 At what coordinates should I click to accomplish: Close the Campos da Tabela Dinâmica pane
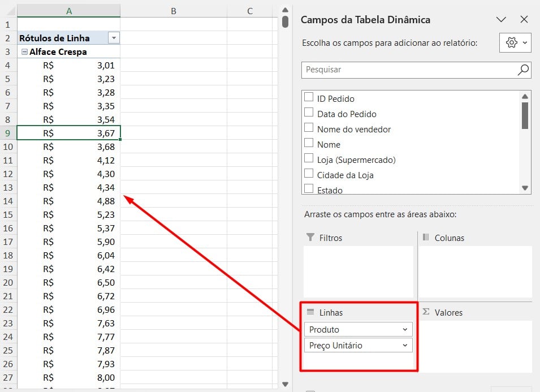pyautogui.click(x=524, y=19)
